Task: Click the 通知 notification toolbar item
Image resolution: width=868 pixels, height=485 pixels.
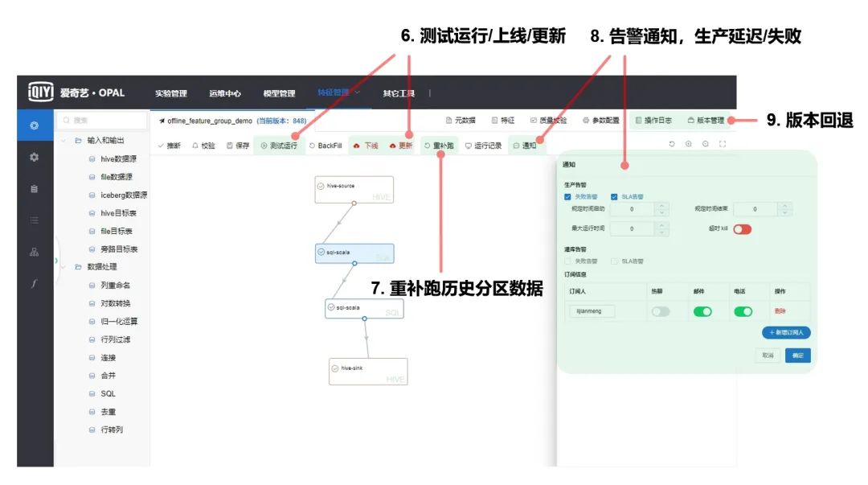Action: point(525,146)
